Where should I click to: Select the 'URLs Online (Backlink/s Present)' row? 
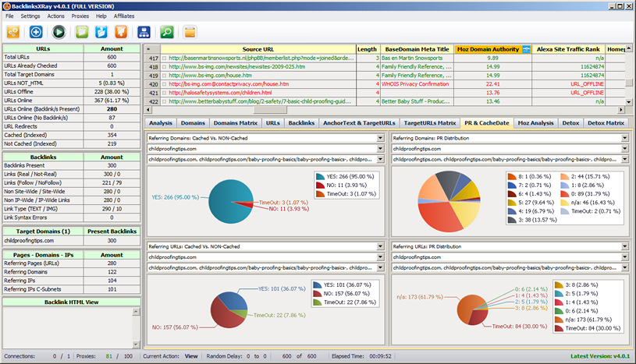[71, 109]
